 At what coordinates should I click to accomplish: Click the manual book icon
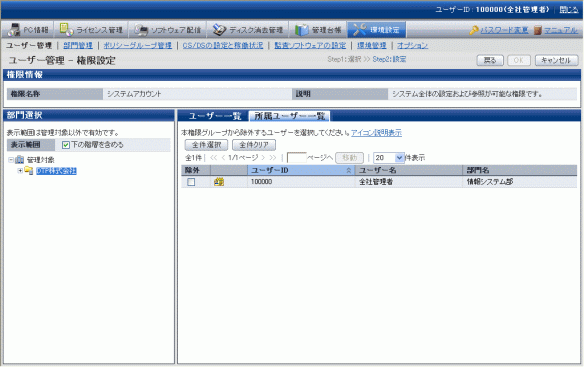coord(537,30)
